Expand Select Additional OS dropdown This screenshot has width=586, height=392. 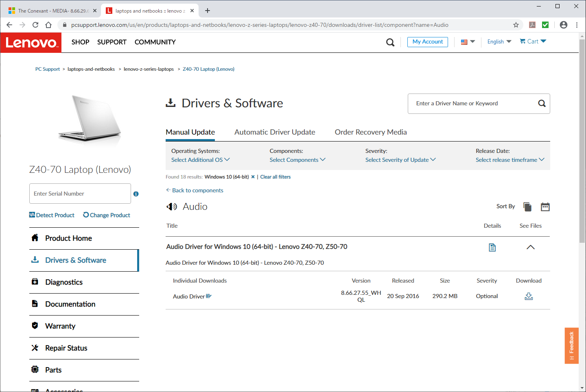coord(201,160)
